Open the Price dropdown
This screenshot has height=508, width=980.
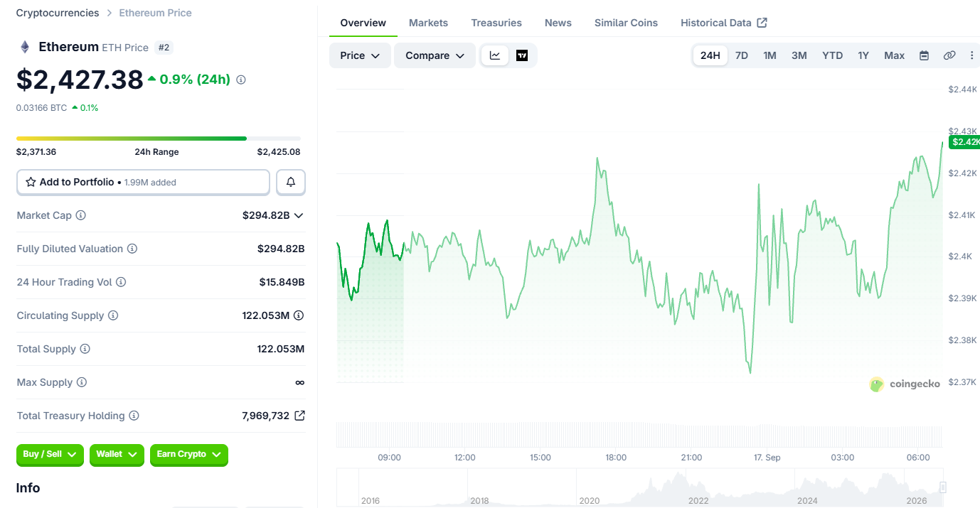point(360,55)
